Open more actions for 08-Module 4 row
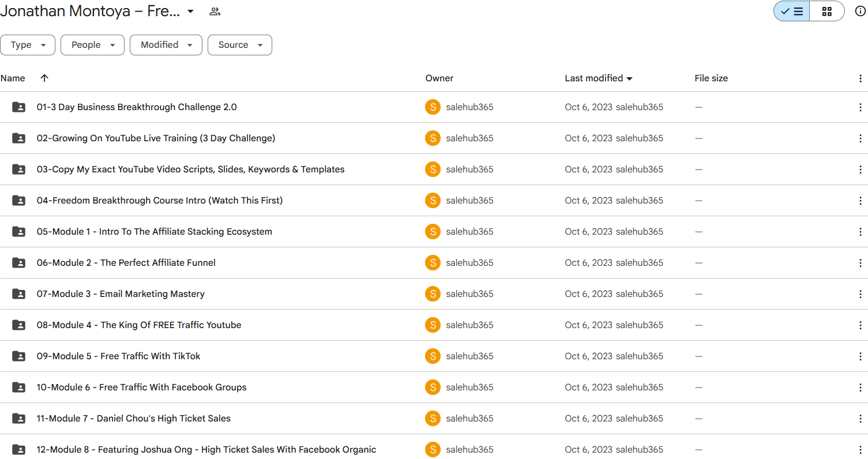 [861, 325]
